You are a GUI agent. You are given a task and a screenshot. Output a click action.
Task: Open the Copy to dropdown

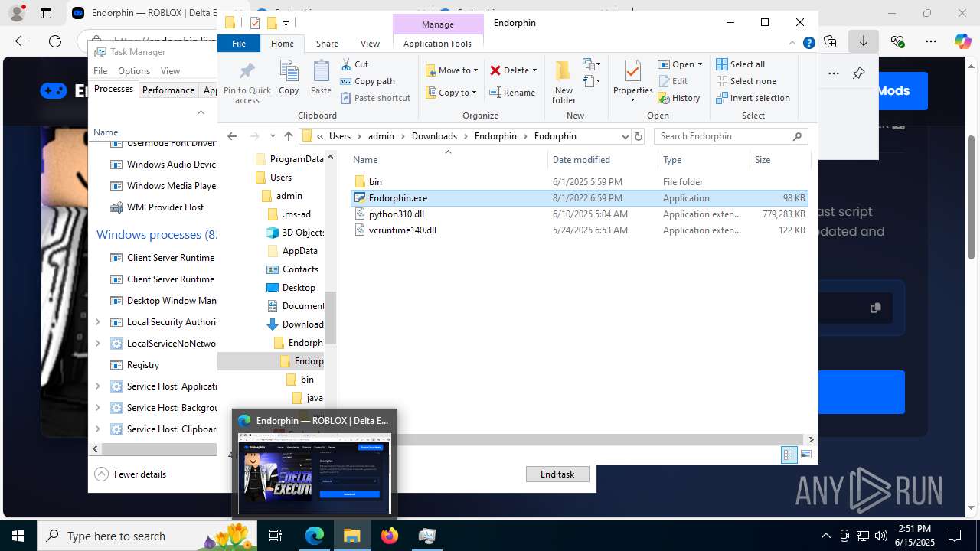pos(452,93)
